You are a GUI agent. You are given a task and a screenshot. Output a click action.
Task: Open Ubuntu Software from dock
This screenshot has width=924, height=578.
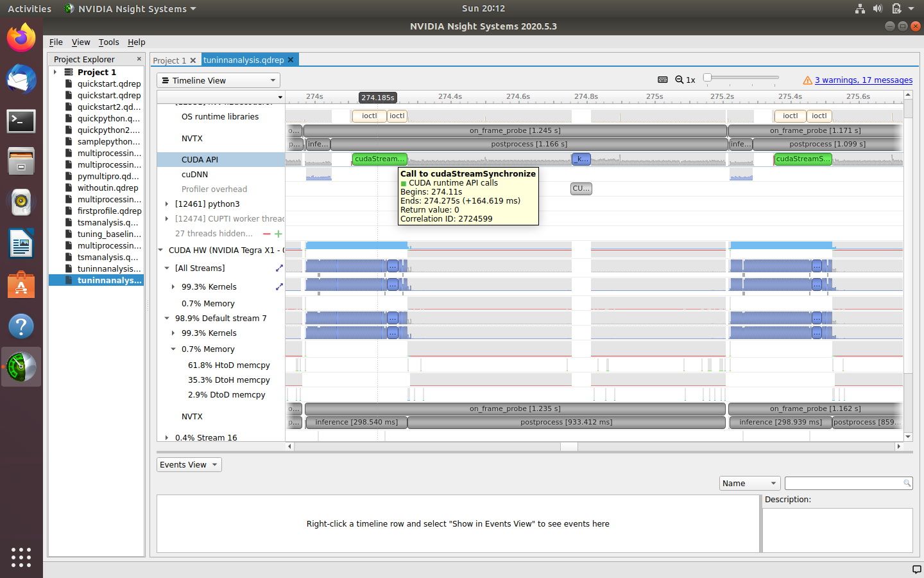tap(21, 285)
